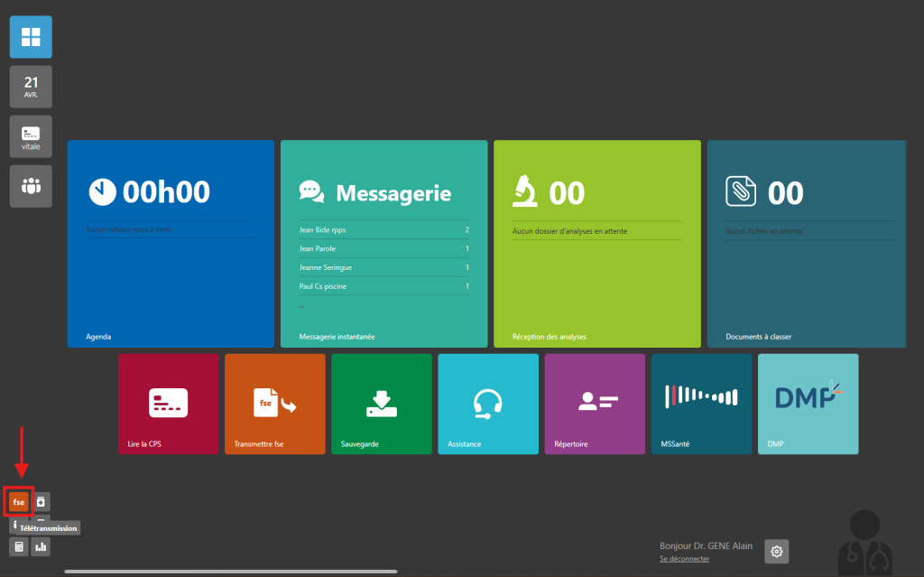
Task: Open the Assistance tile
Action: click(x=488, y=404)
